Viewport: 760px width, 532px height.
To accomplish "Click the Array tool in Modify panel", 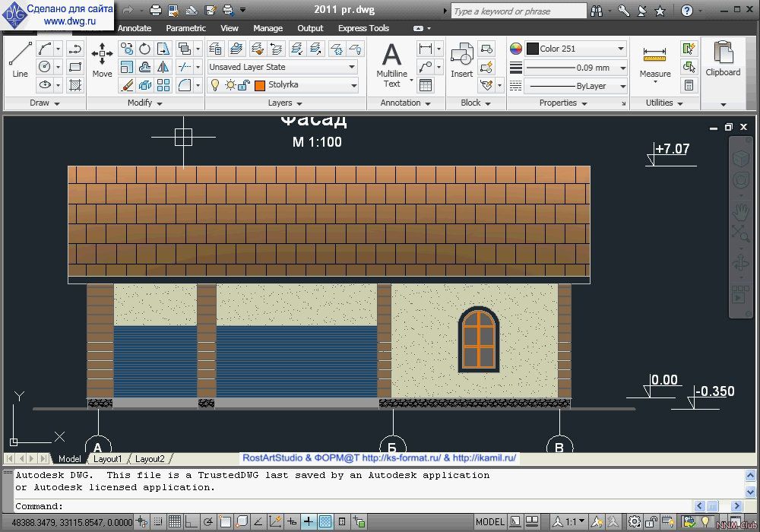I will (163, 85).
